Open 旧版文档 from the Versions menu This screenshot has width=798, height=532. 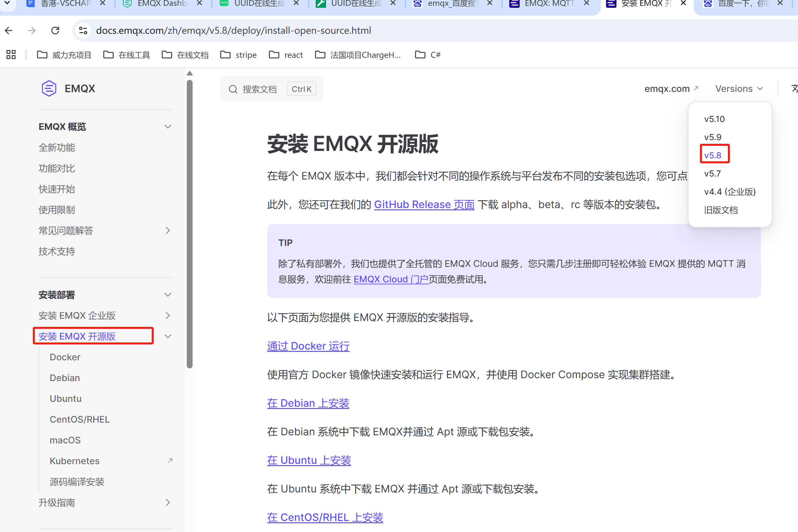pos(721,210)
